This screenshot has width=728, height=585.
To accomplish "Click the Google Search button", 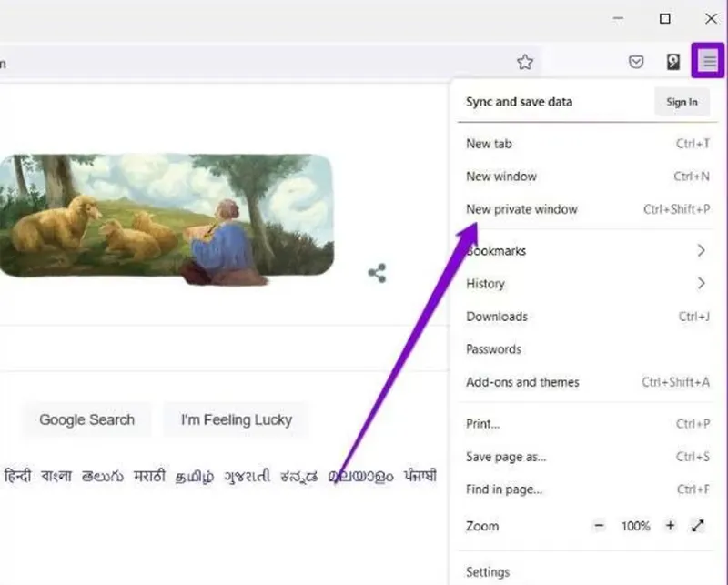I will pos(86,419).
